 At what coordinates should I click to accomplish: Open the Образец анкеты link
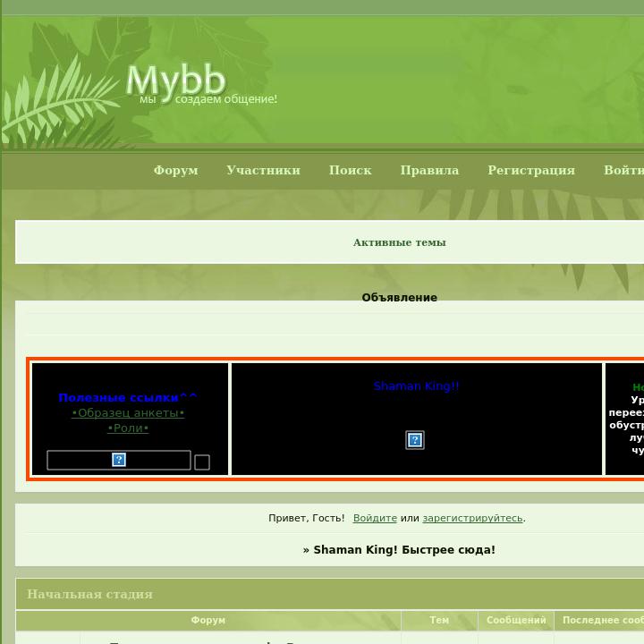tap(128, 412)
